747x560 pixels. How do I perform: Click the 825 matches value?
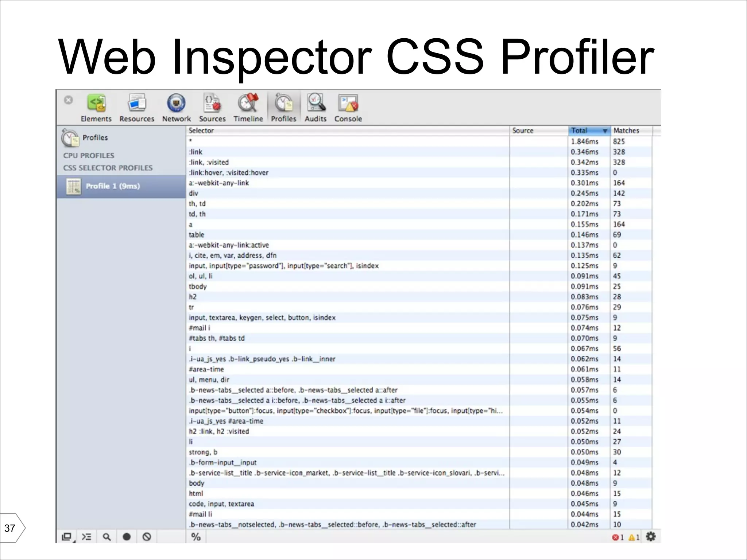(x=619, y=141)
